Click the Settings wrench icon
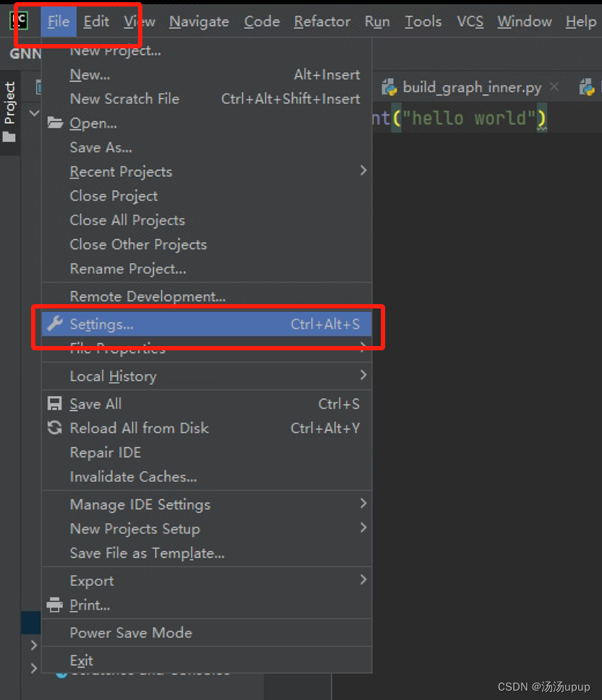Screen dimensions: 602x700 [x=55, y=324]
